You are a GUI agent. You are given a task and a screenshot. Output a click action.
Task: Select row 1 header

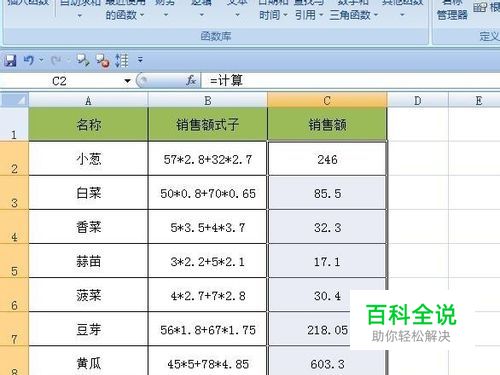14,125
